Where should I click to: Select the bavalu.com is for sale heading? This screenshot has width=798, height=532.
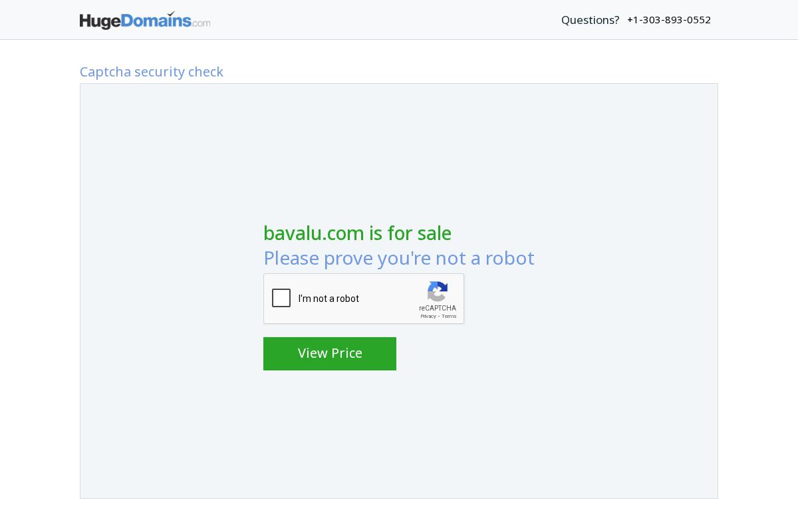(357, 233)
